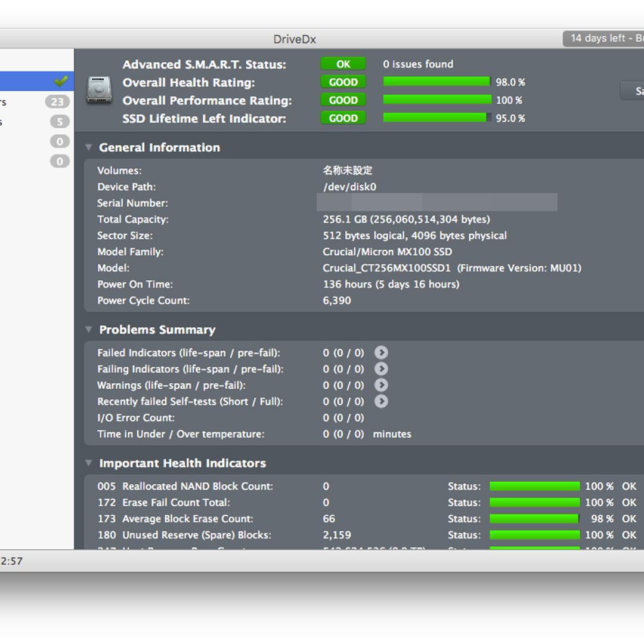Image resolution: width=644 pixels, height=644 pixels.
Task: Click status bar for Unused Reserve Blocks
Action: tap(535, 535)
